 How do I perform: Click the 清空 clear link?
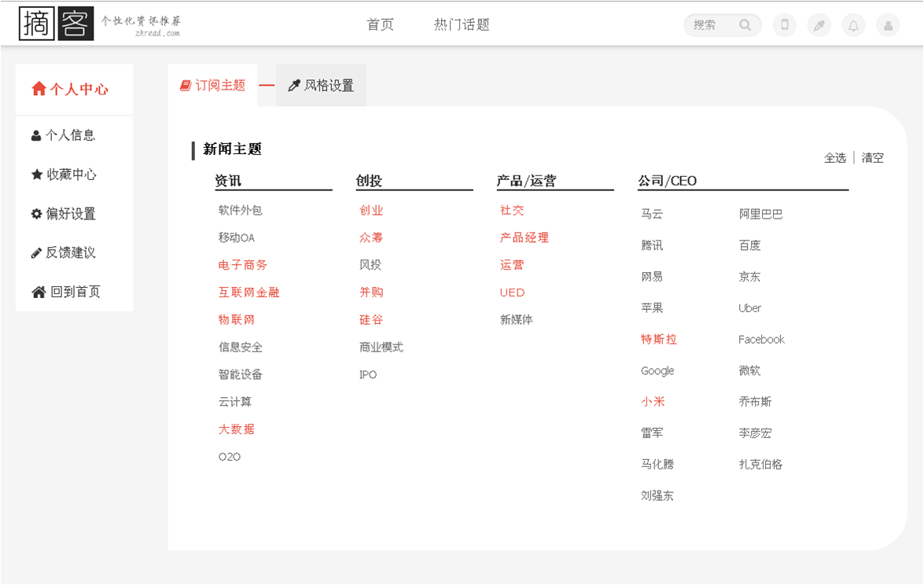(873, 158)
